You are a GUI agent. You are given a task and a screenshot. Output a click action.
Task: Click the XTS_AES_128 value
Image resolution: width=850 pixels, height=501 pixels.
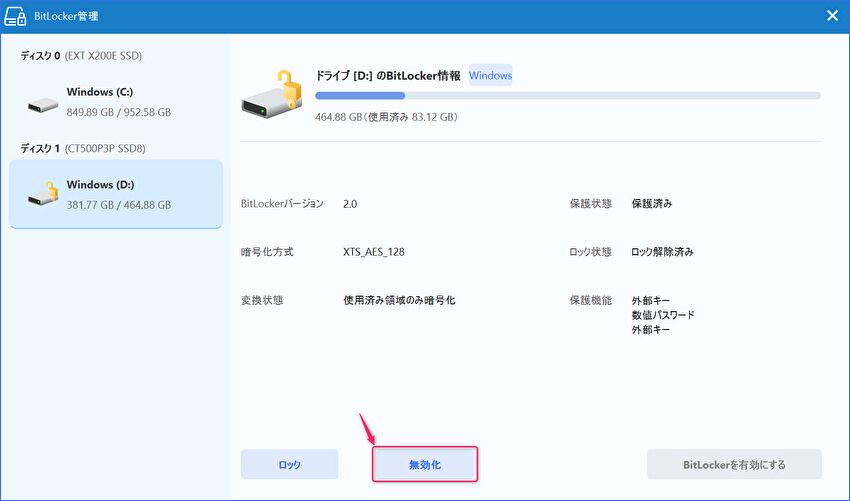click(374, 252)
